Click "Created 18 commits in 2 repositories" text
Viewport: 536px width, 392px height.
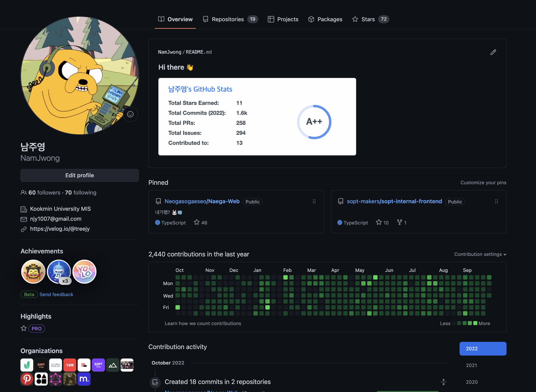click(218, 382)
